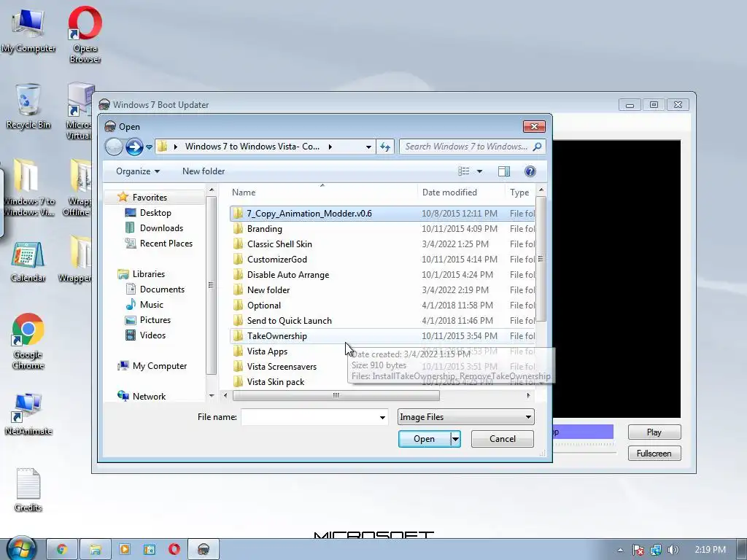
Task: Select Documents library
Action: pos(162,289)
